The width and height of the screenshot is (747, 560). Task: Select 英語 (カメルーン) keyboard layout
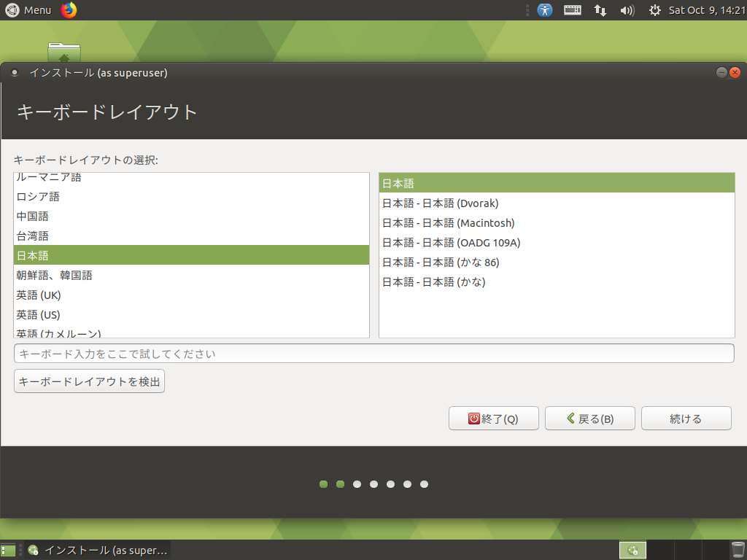[192, 332]
